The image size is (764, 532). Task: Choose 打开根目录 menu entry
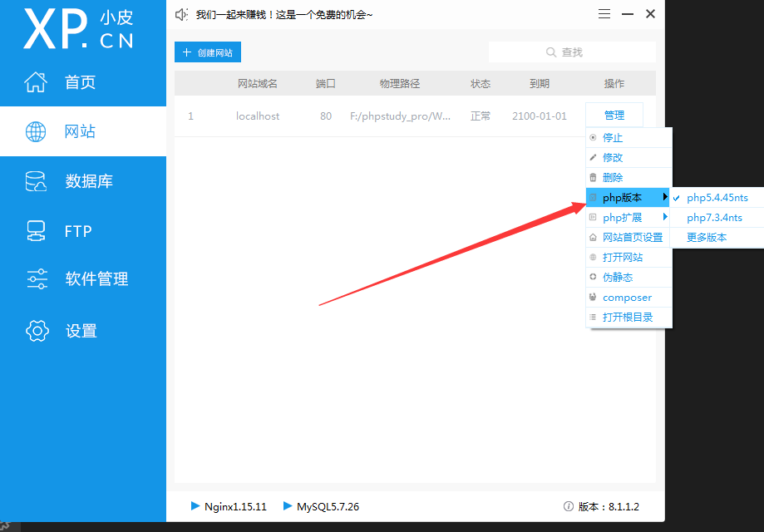point(629,317)
